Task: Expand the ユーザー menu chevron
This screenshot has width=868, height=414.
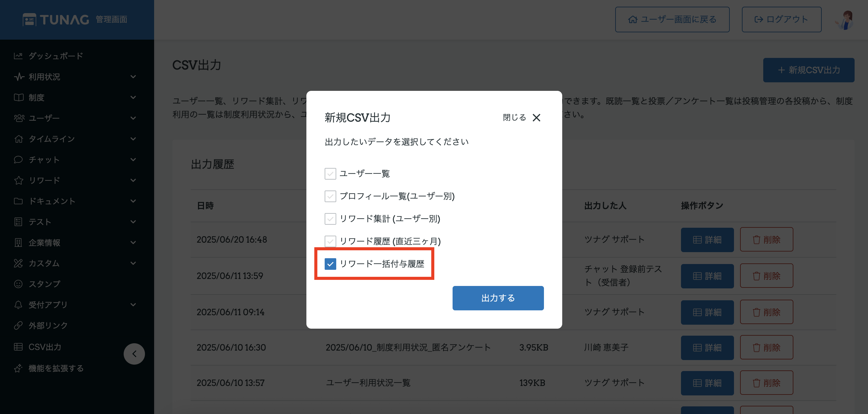Action: (133, 118)
